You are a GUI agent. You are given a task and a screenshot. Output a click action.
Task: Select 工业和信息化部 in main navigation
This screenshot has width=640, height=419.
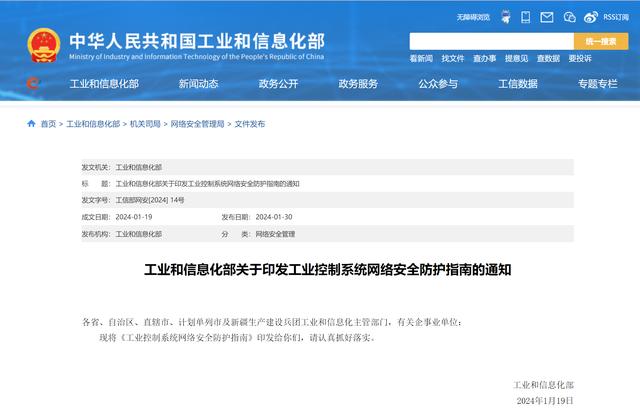point(104,84)
